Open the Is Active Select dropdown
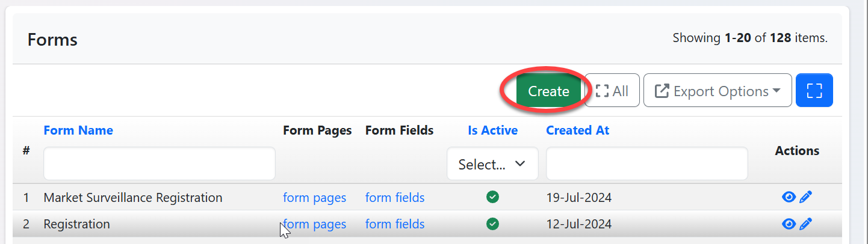Viewport: 868px width, 244px height. (492, 164)
